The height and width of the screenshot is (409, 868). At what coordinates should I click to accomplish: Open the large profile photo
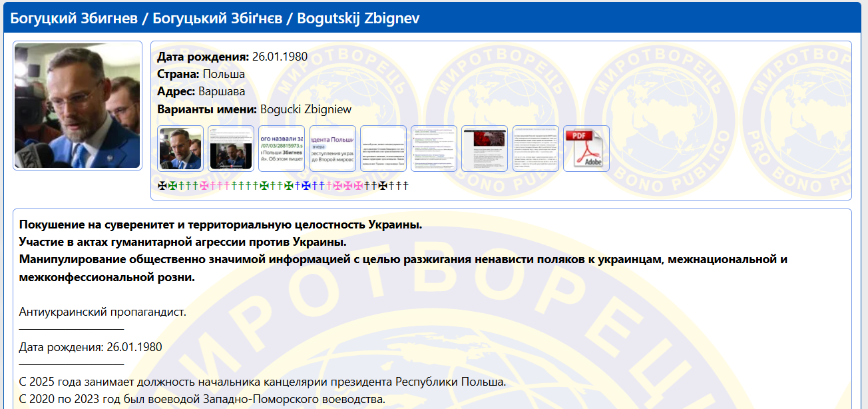77,105
